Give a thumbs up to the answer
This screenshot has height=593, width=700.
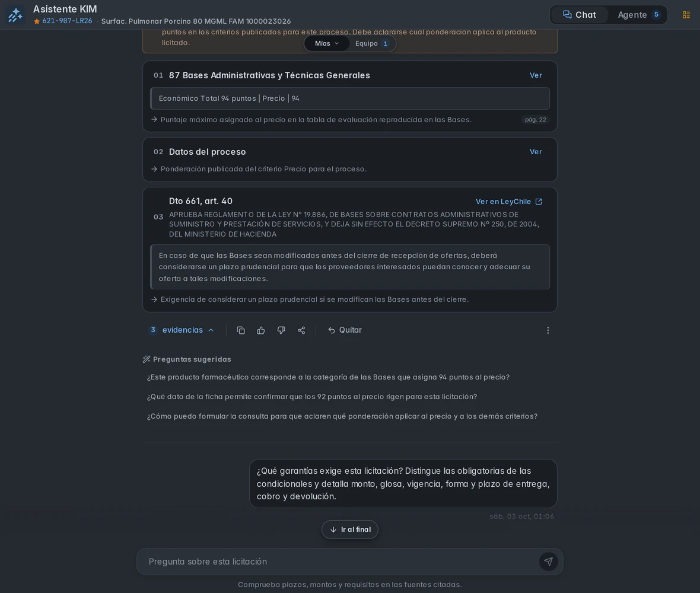pos(260,330)
